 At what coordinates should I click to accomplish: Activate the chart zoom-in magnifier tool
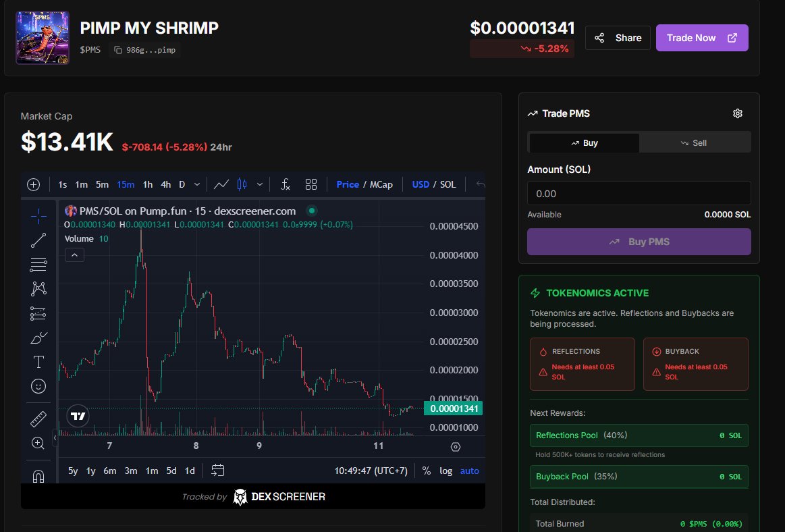click(x=38, y=443)
